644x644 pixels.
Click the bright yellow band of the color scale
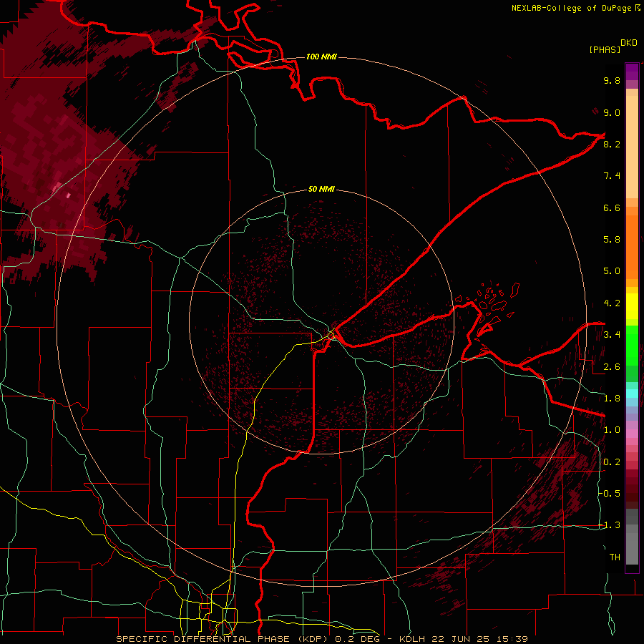click(x=632, y=306)
